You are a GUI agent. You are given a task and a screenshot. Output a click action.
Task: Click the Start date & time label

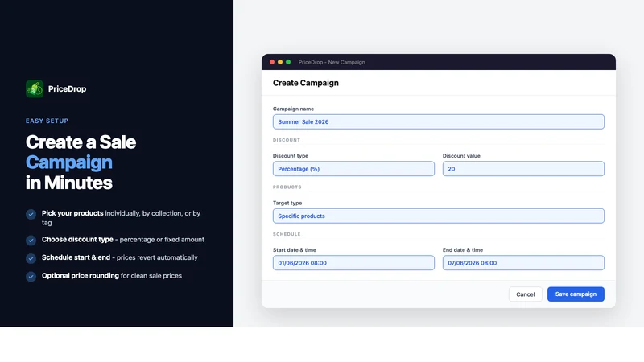(x=294, y=250)
